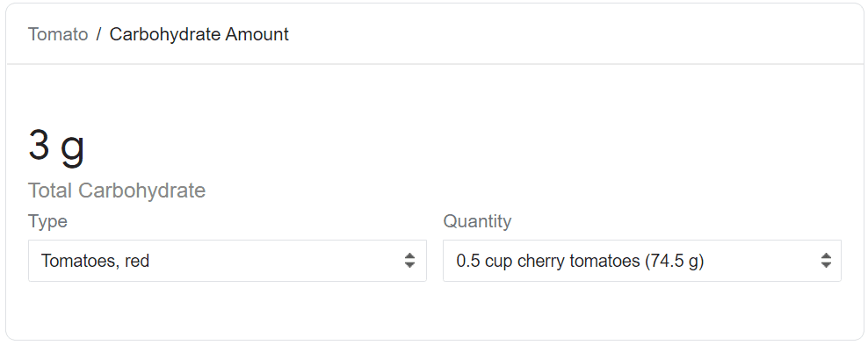The height and width of the screenshot is (345, 868).
Task: Click the "Tomatoes, red" selected option text
Action: [95, 261]
